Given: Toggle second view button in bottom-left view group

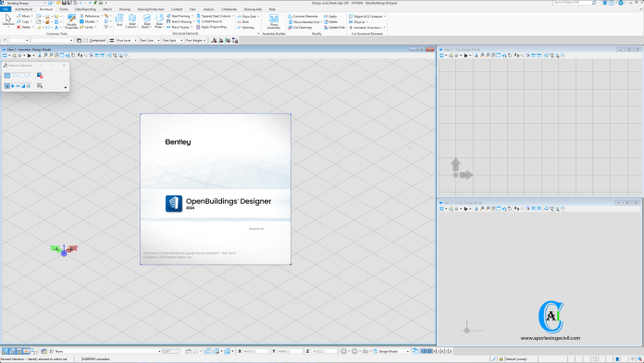Looking at the screenshot, I should (x=12, y=351).
